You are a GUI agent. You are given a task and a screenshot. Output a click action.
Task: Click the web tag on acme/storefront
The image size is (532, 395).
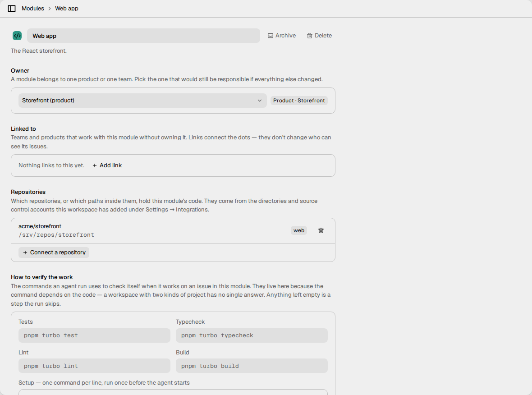299,230
